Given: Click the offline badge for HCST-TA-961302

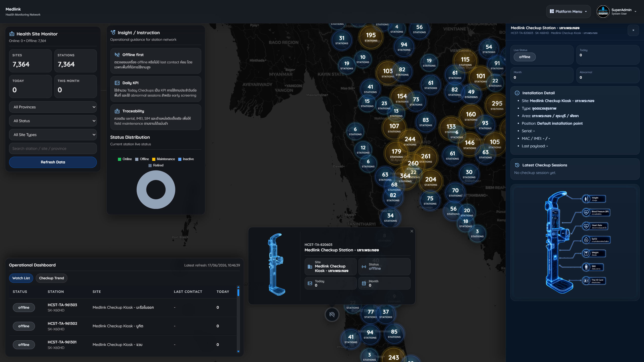Looking at the screenshot, I should [24, 326].
